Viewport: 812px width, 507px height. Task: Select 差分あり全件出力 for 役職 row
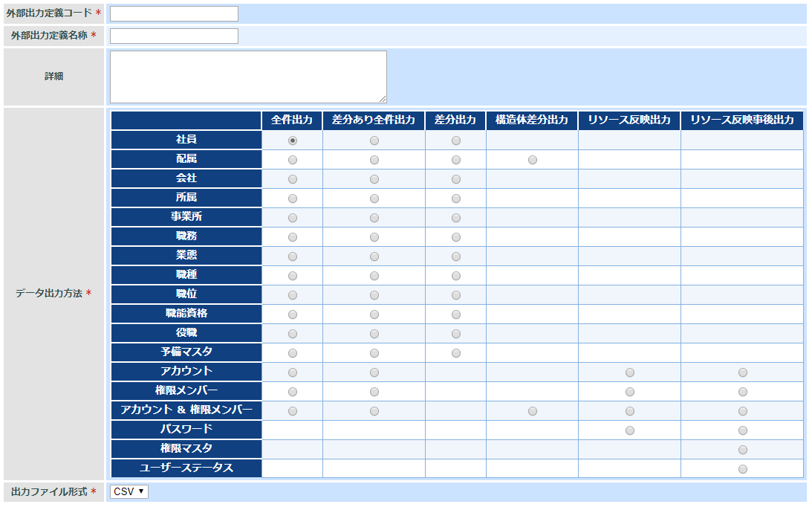(x=374, y=334)
